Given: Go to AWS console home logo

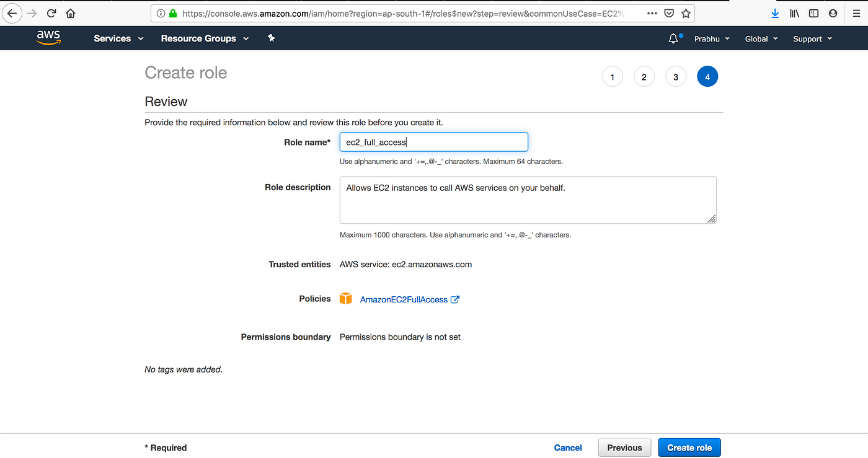Looking at the screenshot, I should (48, 38).
